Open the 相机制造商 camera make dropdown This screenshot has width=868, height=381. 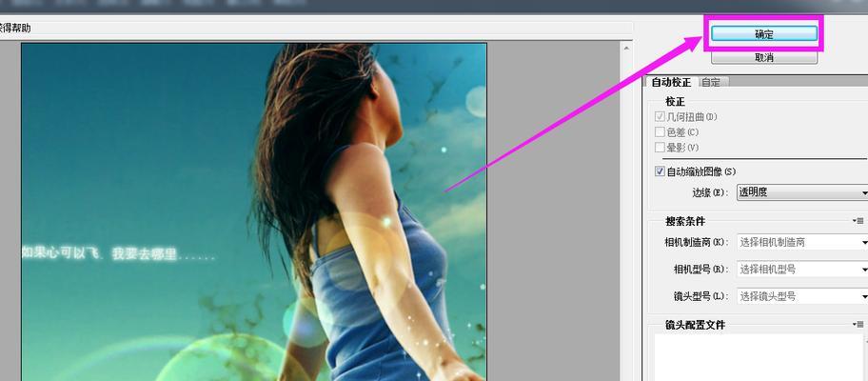pos(802,242)
